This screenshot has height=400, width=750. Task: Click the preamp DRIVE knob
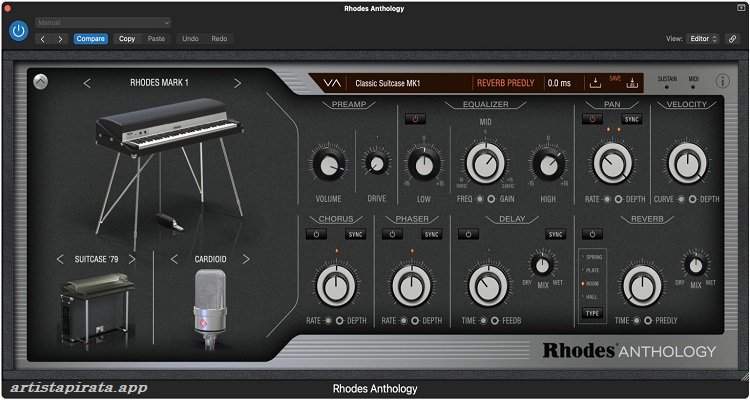pos(376,163)
